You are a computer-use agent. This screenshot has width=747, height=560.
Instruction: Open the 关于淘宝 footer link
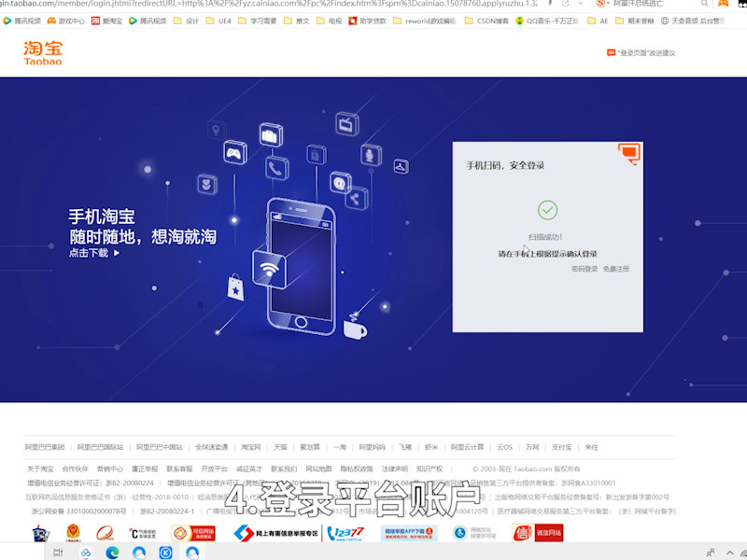tap(40, 469)
